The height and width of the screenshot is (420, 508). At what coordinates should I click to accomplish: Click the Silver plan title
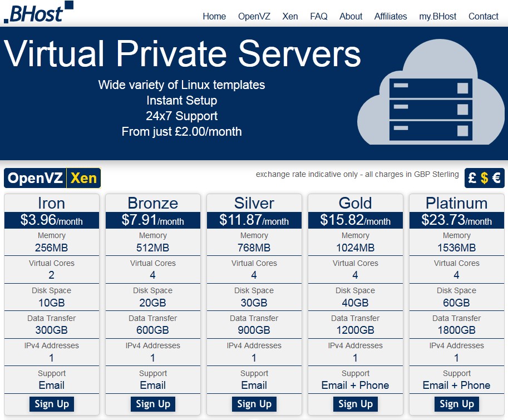(x=254, y=203)
